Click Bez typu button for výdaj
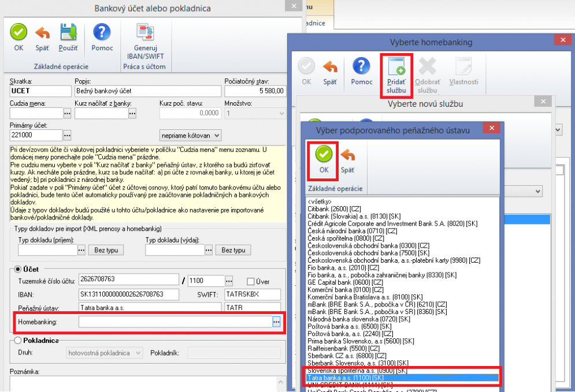The image size is (575, 392). (233, 250)
